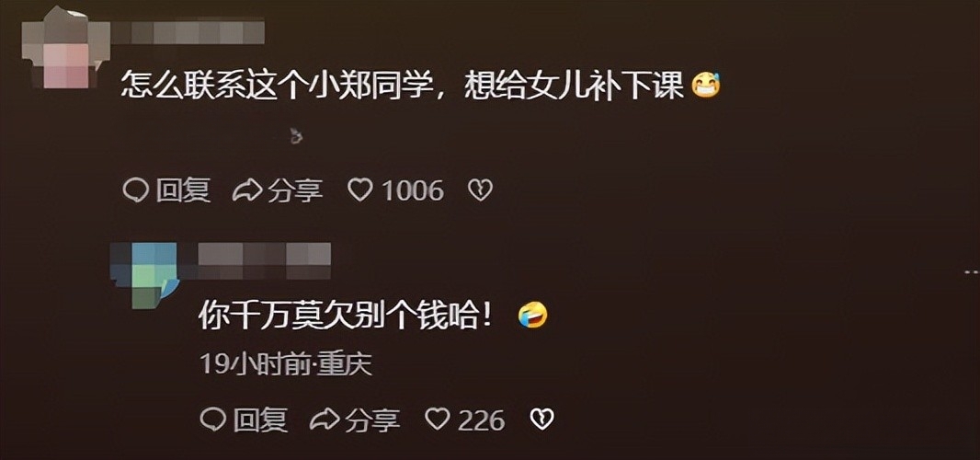Image resolution: width=980 pixels, height=460 pixels.
Task: Click share arrow icon under second comment
Action: coord(325,420)
